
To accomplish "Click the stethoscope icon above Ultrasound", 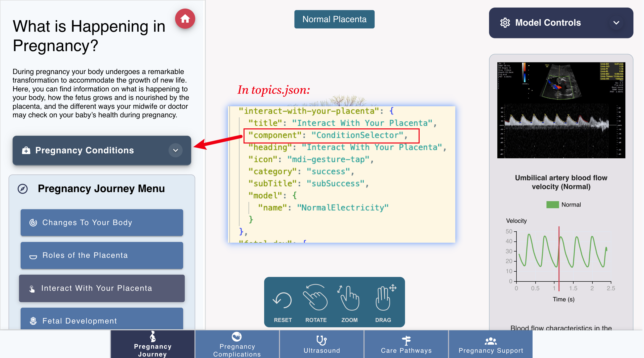I will pos(321,340).
